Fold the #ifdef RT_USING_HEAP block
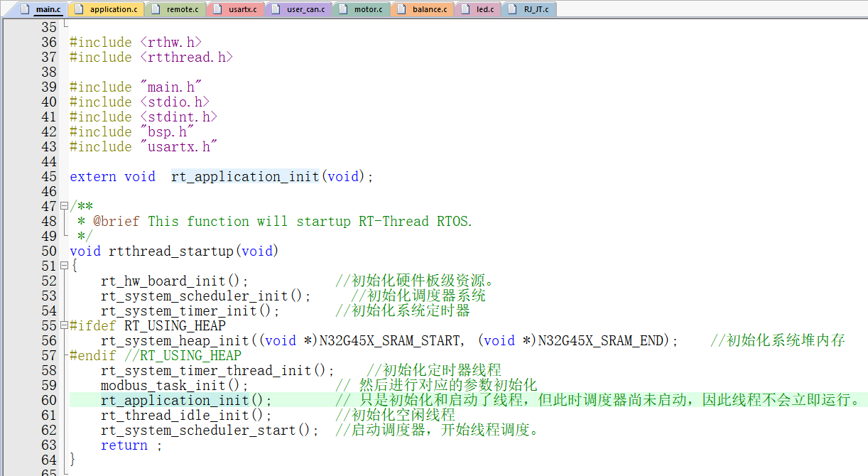 [x=64, y=325]
